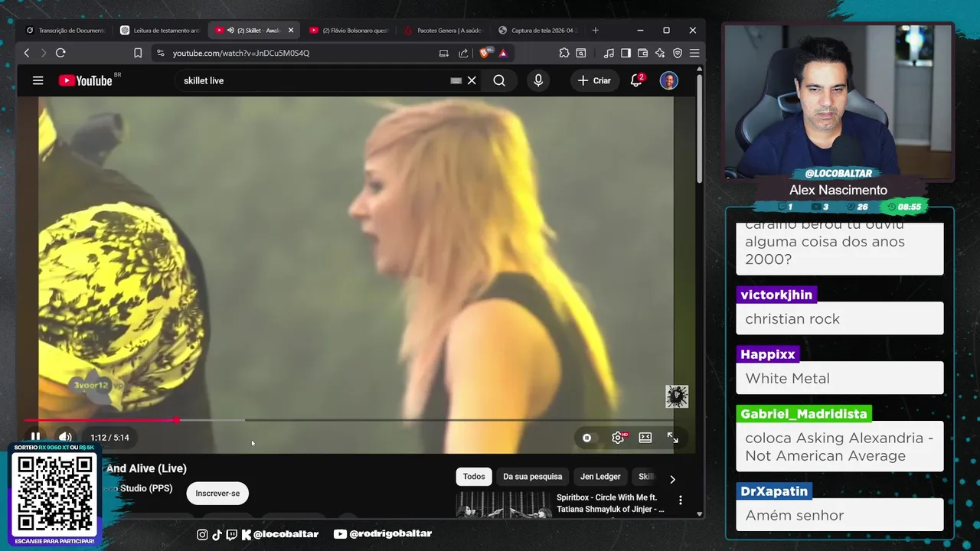Mute audio on the Skillet tab

[230, 31]
